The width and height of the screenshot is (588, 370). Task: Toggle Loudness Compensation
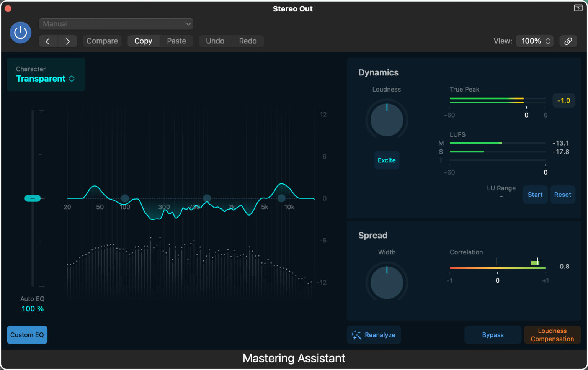[552, 335]
